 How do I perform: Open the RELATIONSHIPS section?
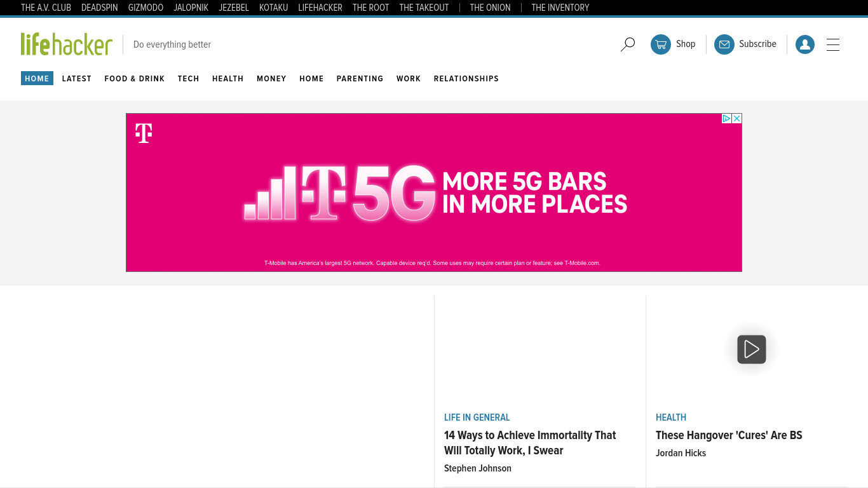coord(466,79)
